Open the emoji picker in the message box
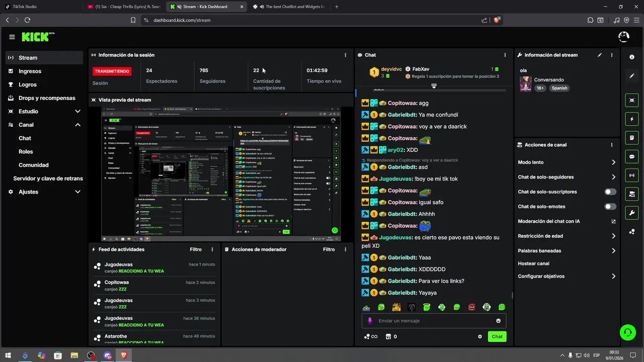Image resolution: width=644 pixels, height=362 pixels. click(x=499, y=321)
